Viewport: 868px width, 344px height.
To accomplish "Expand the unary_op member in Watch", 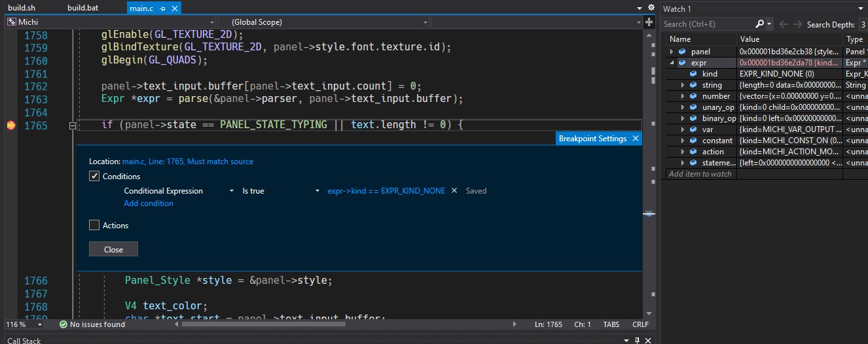I will pos(683,107).
